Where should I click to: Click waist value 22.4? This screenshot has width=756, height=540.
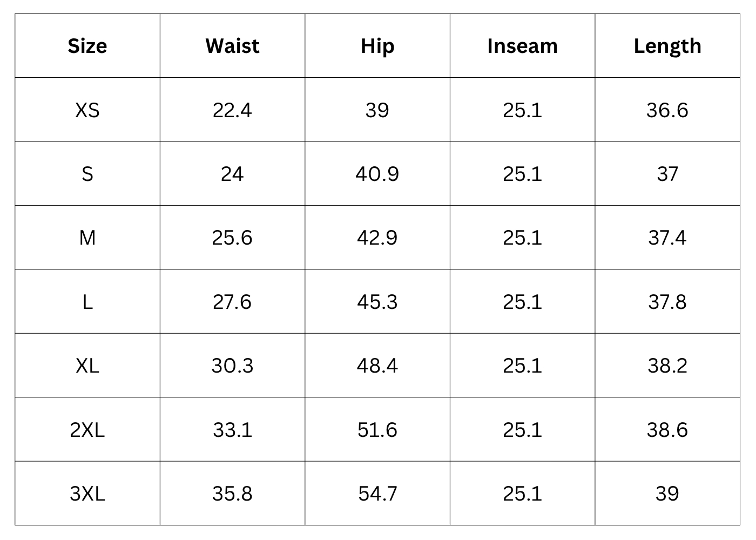(232, 110)
